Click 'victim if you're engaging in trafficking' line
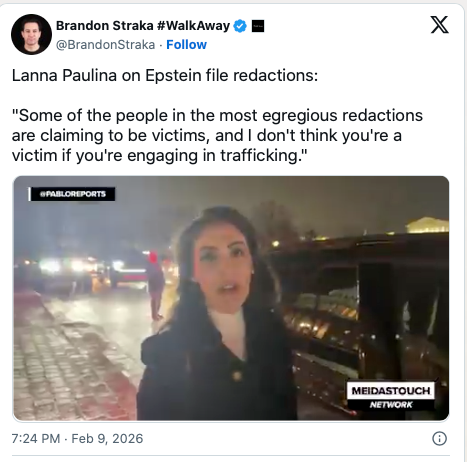The image size is (467, 462). pos(160,155)
